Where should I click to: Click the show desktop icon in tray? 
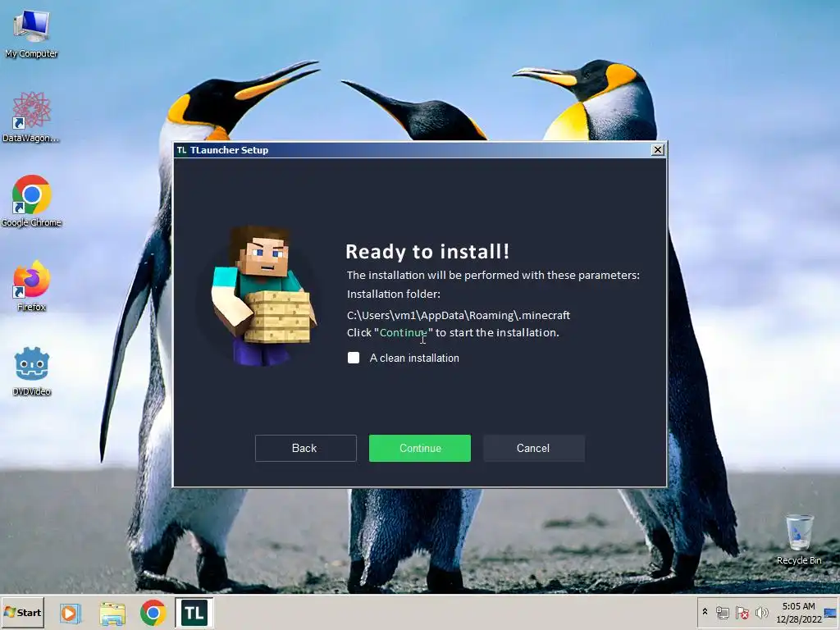(x=831, y=612)
